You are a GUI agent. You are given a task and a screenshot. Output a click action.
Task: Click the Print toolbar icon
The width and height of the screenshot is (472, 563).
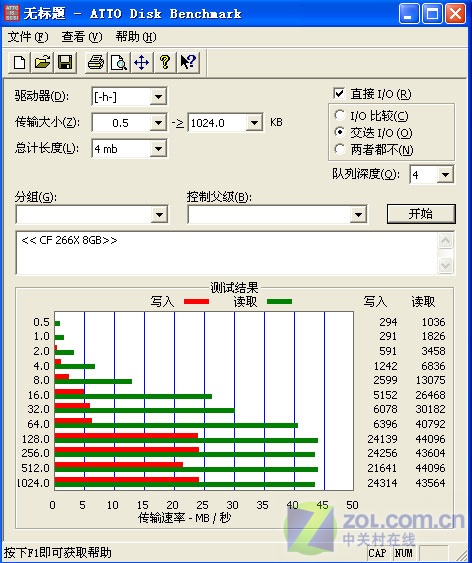pyautogui.click(x=96, y=62)
